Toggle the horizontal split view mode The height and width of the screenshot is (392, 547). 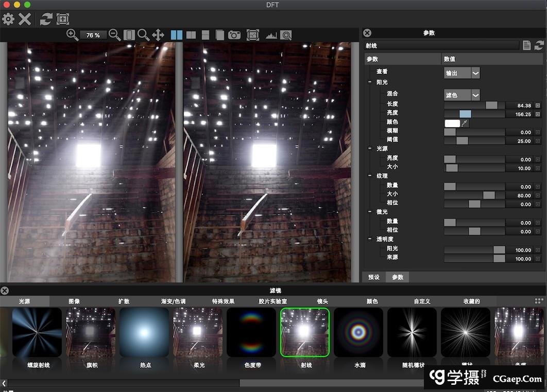point(206,35)
